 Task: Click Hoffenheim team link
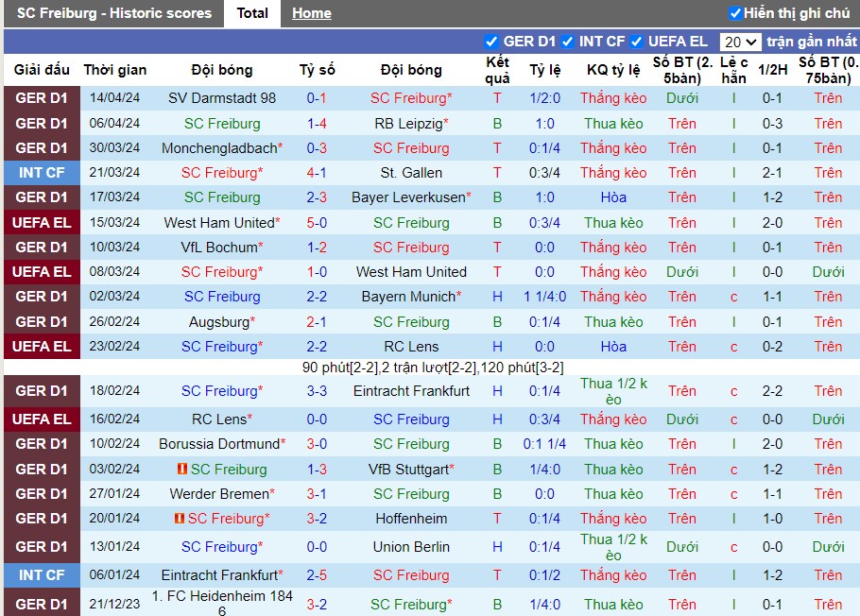pos(411,519)
